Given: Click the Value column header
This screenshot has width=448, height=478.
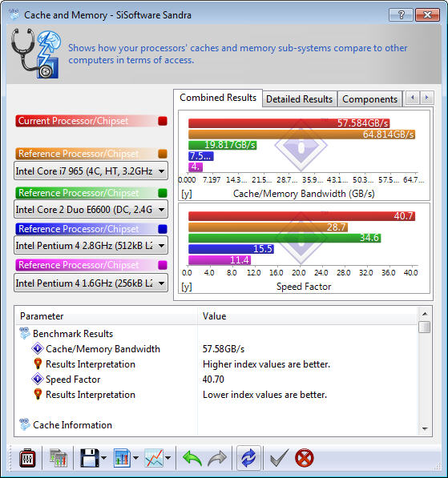Looking at the screenshot, I should coord(307,316).
